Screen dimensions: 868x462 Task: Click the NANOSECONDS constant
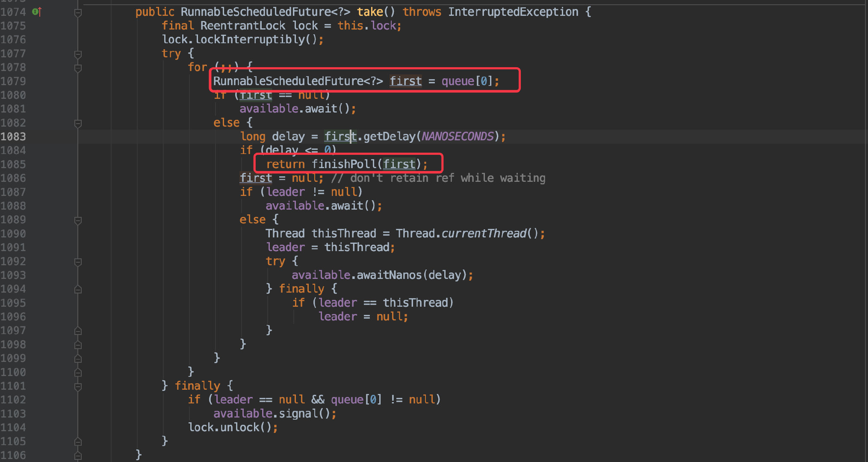(458, 136)
